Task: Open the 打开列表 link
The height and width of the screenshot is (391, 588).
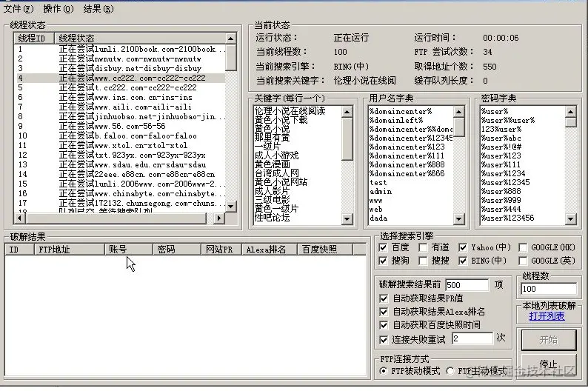Action: coord(547,316)
